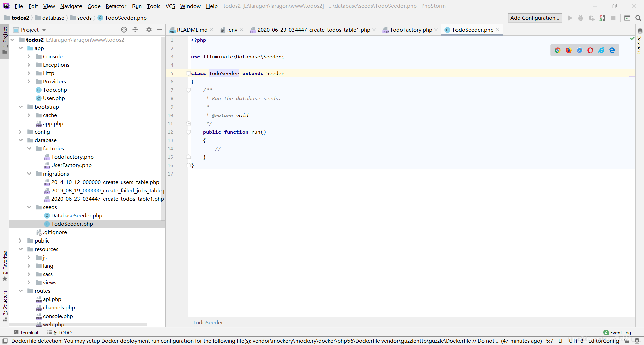Image resolution: width=644 pixels, height=345 pixels.
Task: Select Todo.php in project tree
Action: 55,90
